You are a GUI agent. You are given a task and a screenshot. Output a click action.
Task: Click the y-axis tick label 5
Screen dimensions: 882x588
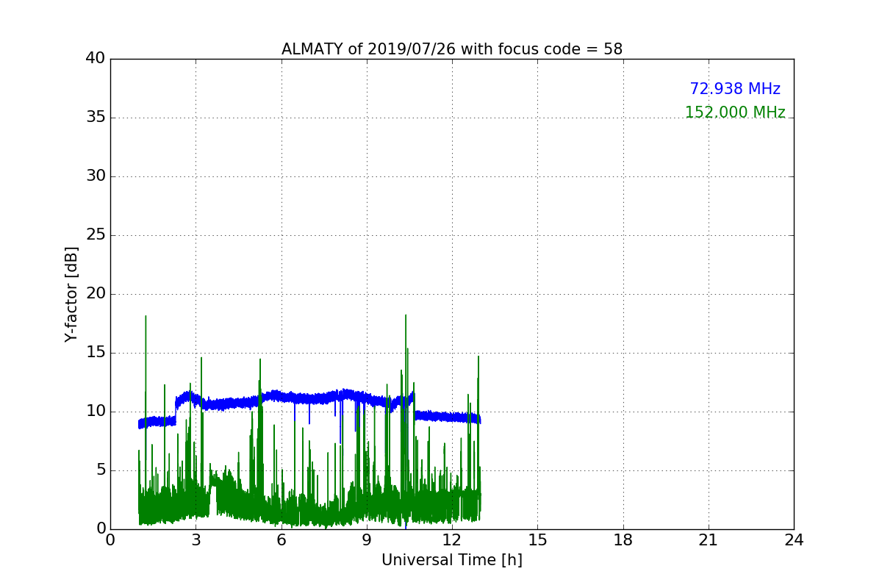pyautogui.click(x=100, y=470)
